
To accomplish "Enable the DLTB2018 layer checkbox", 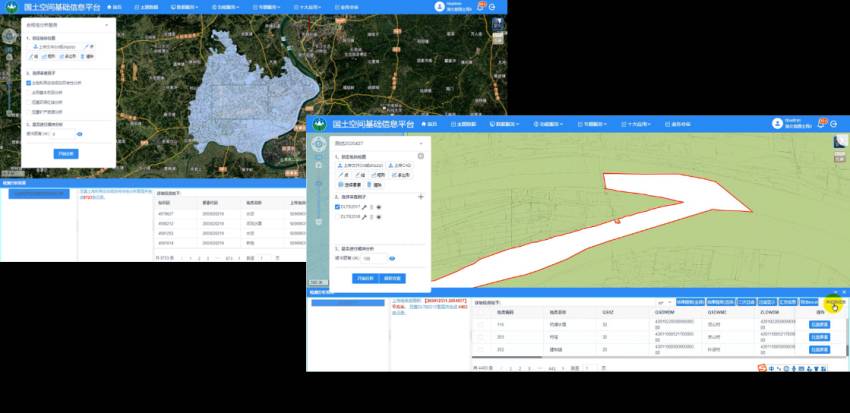I will coord(337,215).
